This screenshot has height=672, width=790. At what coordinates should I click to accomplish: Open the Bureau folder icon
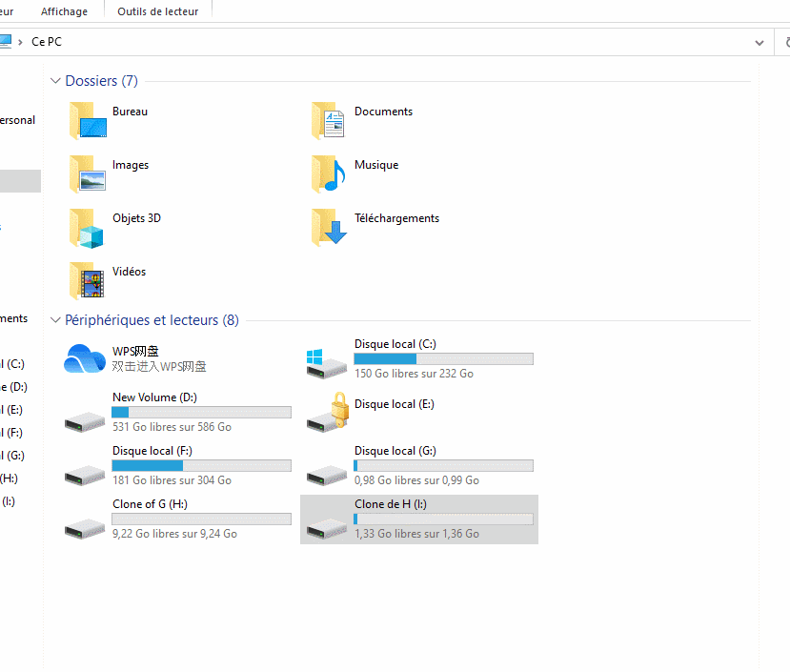tap(88, 121)
